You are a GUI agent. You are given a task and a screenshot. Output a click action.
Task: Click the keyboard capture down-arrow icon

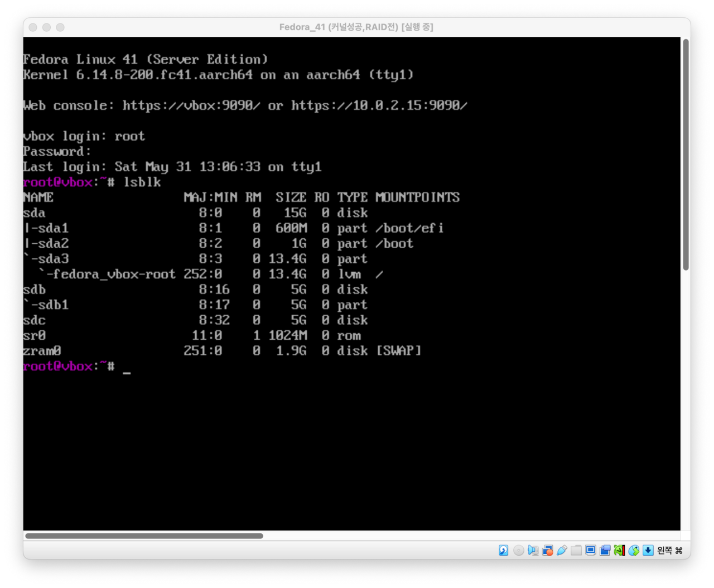[x=648, y=551]
